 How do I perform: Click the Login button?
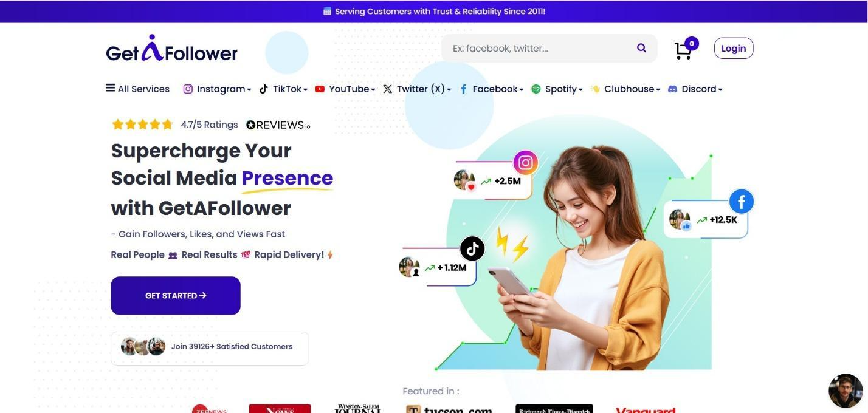734,49
